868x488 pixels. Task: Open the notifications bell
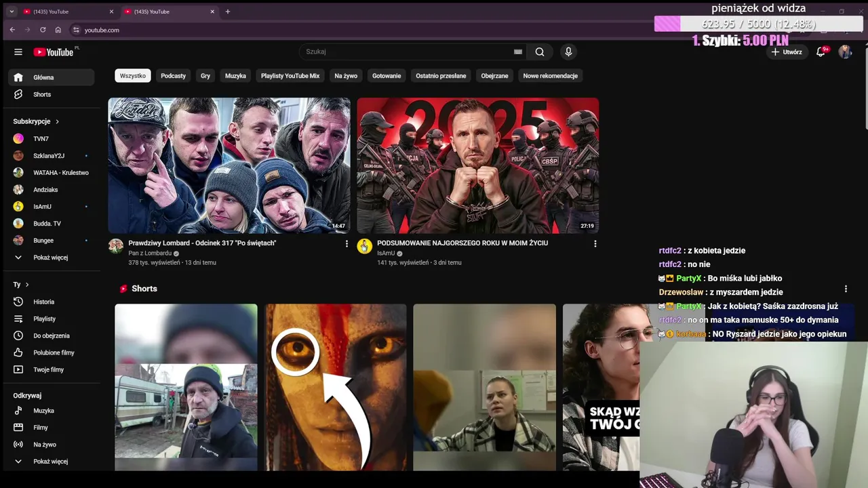(821, 52)
